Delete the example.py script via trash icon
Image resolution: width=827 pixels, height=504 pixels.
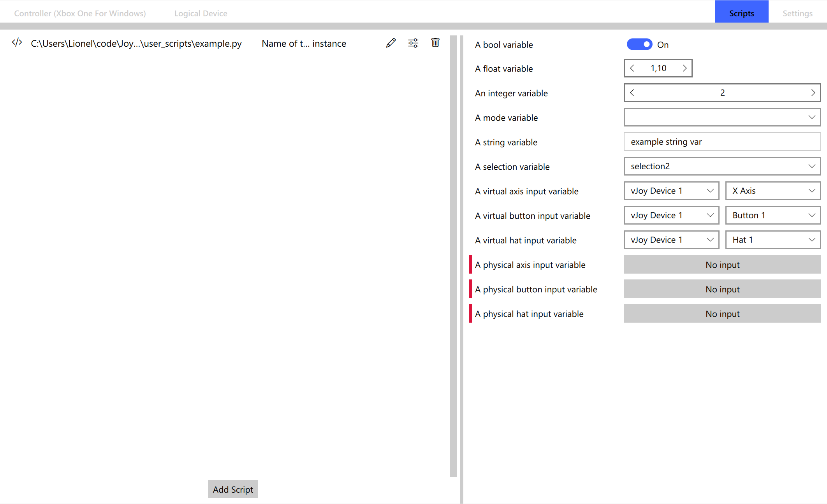pos(435,43)
